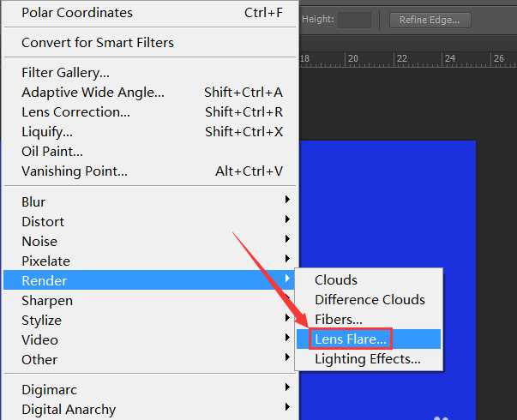Open Lighting Effects filter
517x420 pixels.
pos(368,359)
